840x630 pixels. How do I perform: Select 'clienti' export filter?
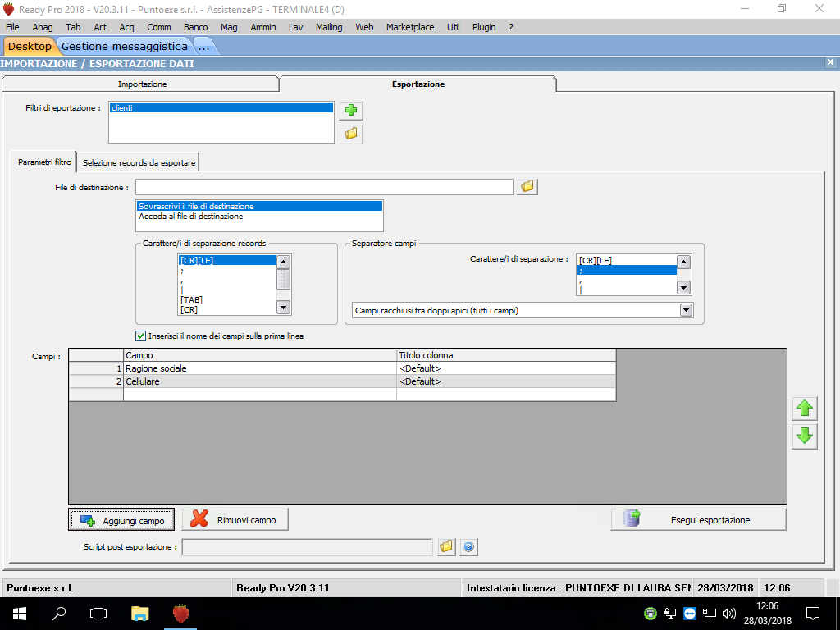pos(221,107)
